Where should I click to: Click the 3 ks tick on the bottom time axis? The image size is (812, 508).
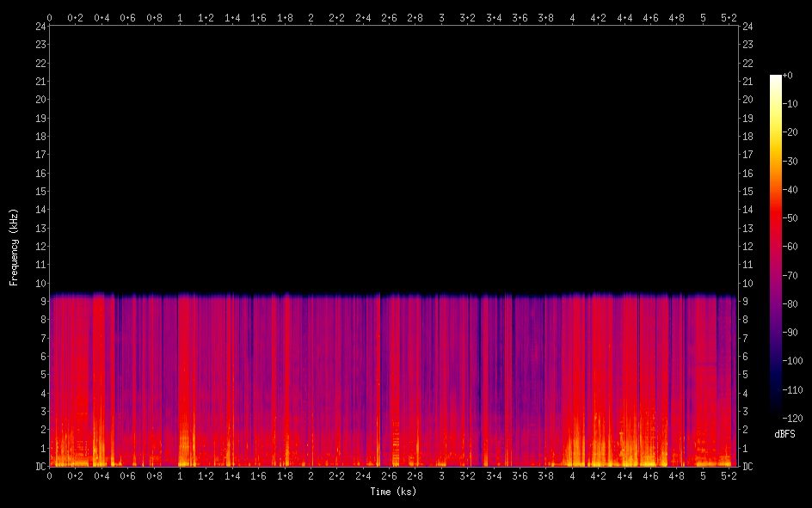[x=441, y=475]
